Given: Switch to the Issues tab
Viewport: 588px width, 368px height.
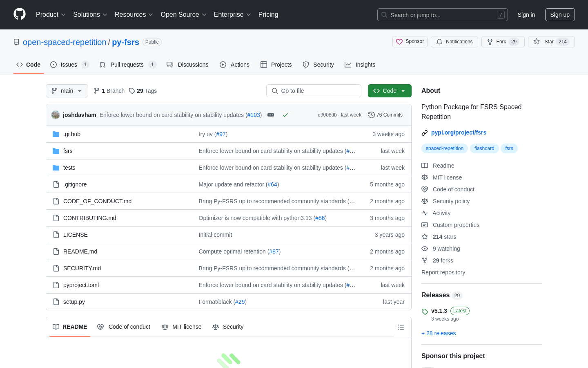Looking at the screenshot, I should coord(69,65).
